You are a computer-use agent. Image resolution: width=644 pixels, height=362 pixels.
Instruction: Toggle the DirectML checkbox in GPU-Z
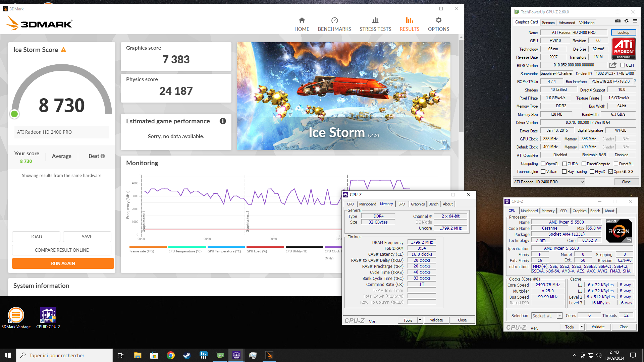click(616, 164)
